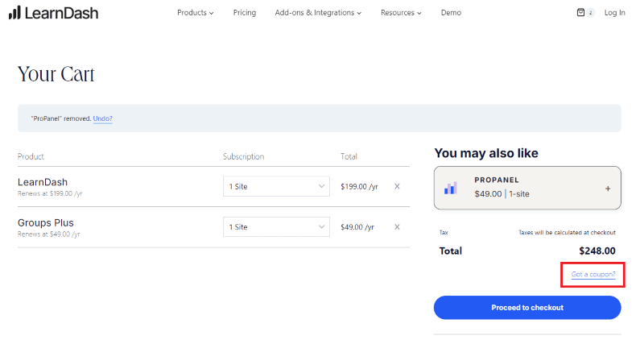Undo the ProPanel removal
The height and width of the screenshot is (340, 644).
(103, 118)
